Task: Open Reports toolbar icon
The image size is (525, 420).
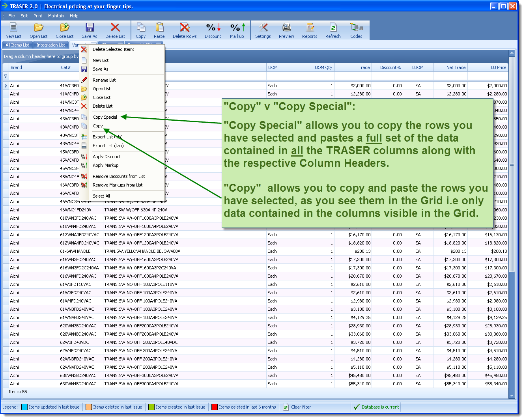Action: tap(310, 27)
